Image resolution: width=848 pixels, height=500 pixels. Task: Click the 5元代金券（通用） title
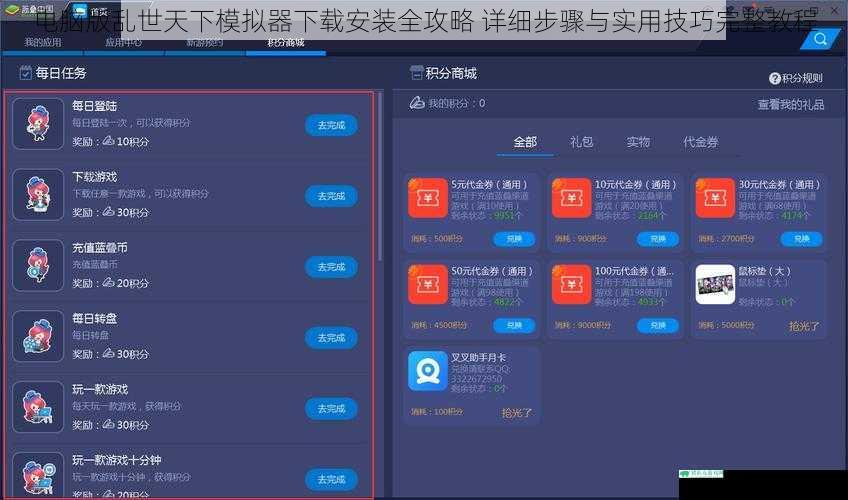click(489, 184)
